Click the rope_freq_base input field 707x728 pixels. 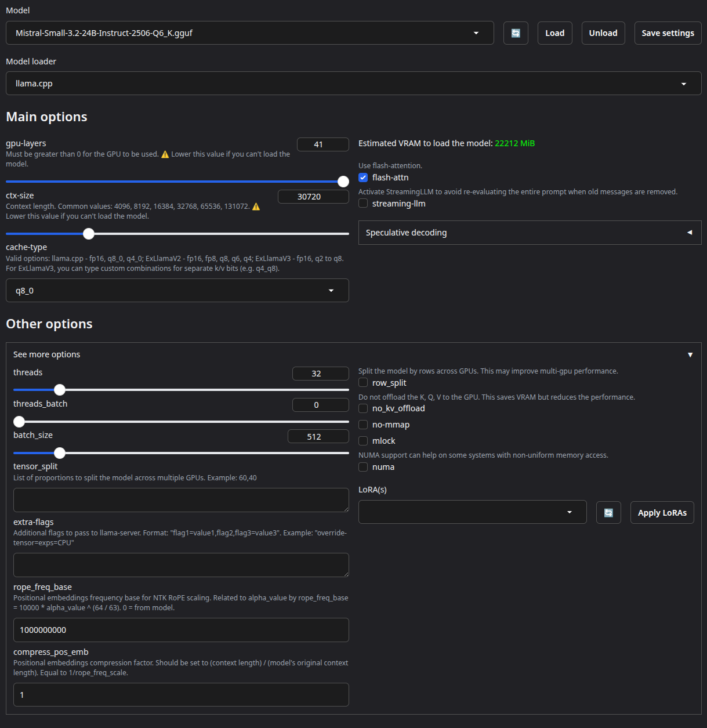181,630
